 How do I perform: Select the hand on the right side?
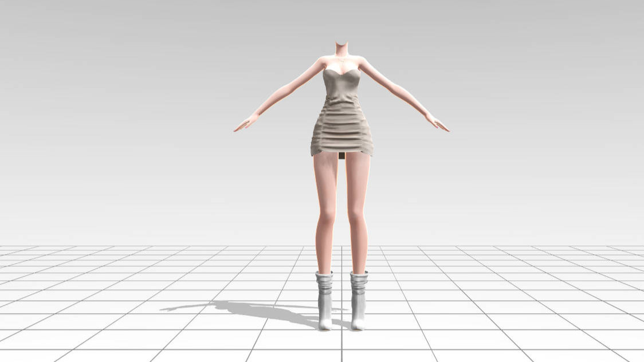point(438,123)
